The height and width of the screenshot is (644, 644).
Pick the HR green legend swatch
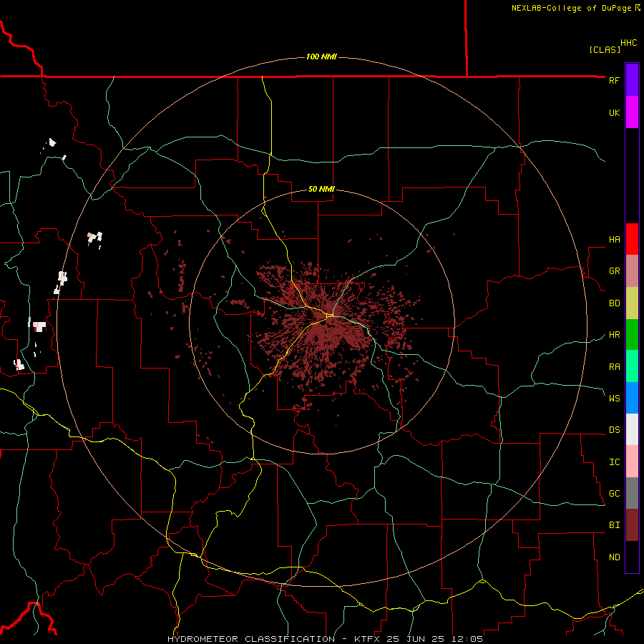[x=632, y=335]
